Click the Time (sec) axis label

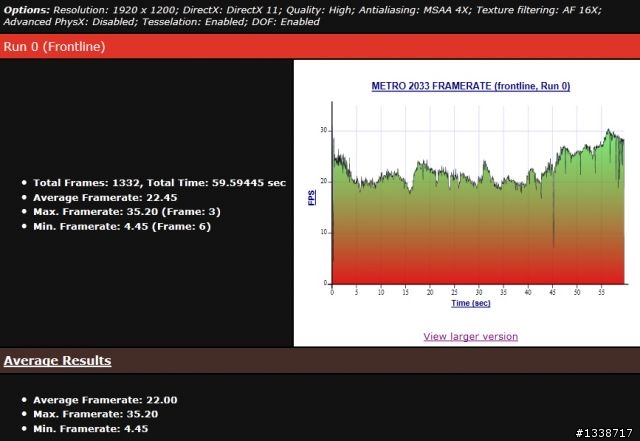click(x=471, y=303)
